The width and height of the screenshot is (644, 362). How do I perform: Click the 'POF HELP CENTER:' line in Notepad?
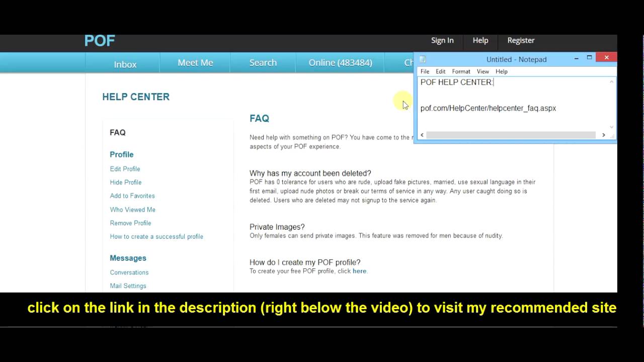click(457, 82)
